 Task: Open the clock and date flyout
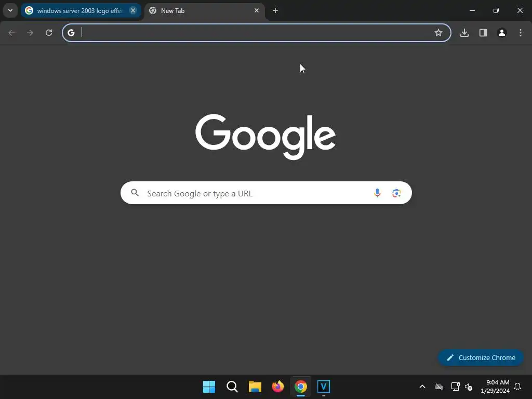[495, 387]
